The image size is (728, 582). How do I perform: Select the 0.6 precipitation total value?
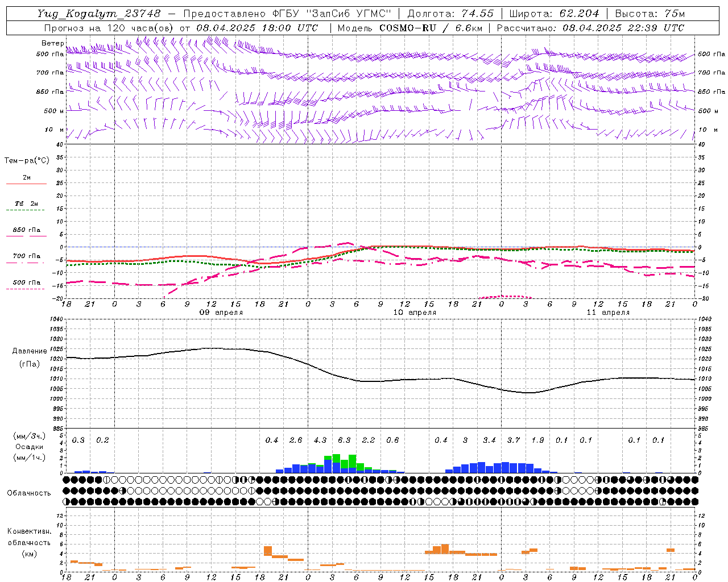pyautogui.click(x=392, y=440)
